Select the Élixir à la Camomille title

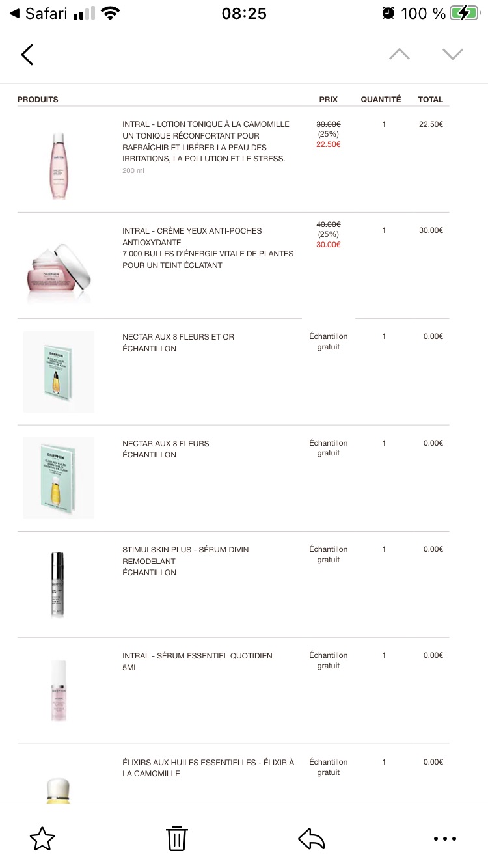click(208, 768)
